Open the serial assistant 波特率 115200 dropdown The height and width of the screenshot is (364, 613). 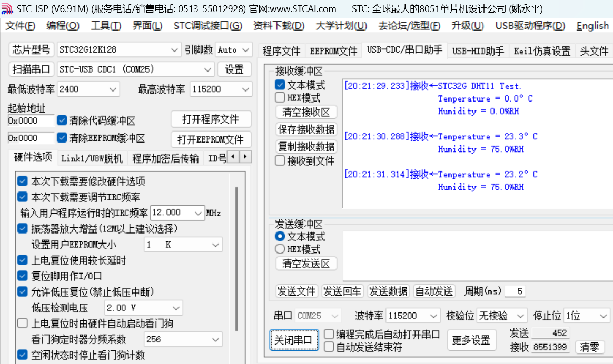coord(412,315)
